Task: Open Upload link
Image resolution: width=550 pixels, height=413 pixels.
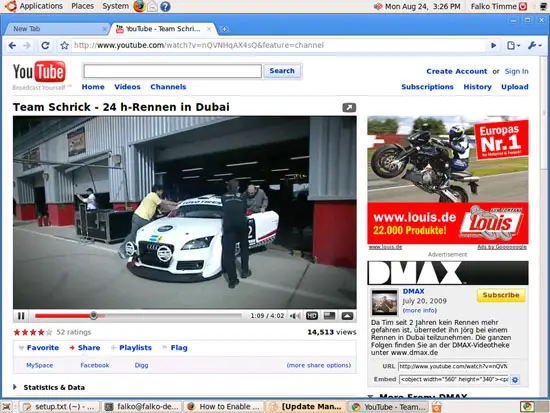Action: coord(515,87)
